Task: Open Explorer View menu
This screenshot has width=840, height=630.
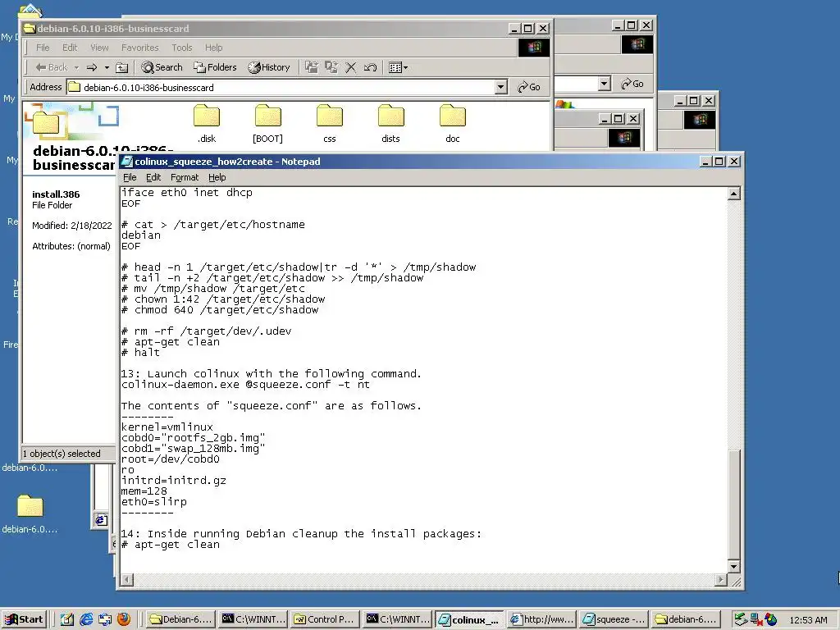Action: 99,48
